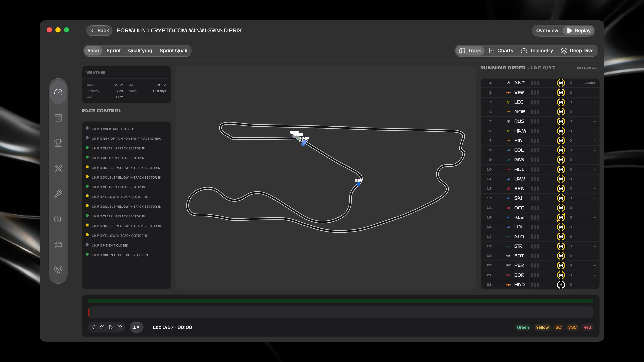
Task: Click NOR's McLaren team logo
Action: (508, 112)
